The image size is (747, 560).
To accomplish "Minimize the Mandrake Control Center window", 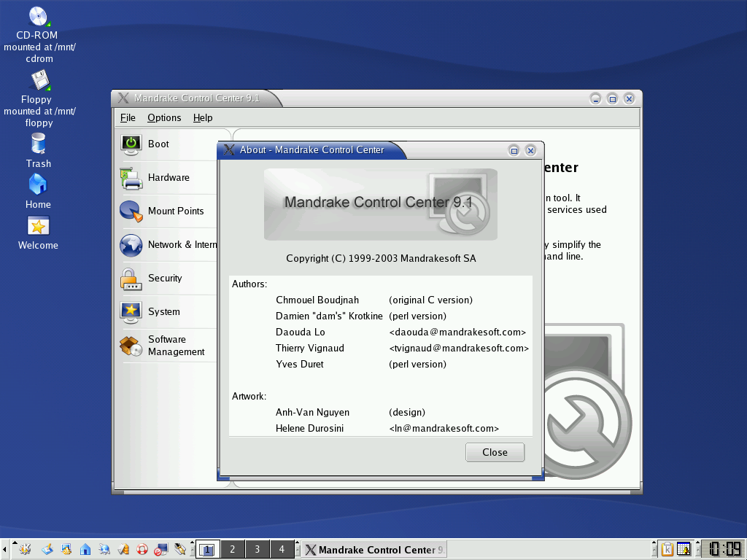I will click(595, 99).
